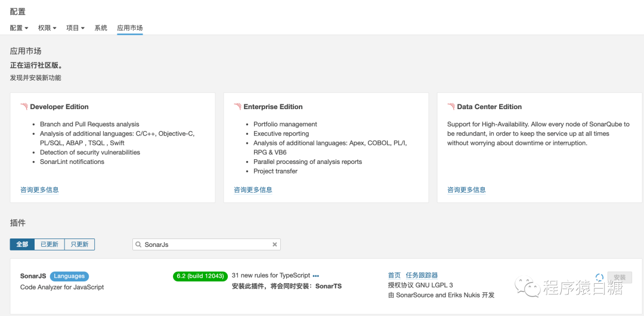Click the '授权协议 GNU LGPL 3' text
The height and width of the screenshot is (316, 644).
coord(420,285)
